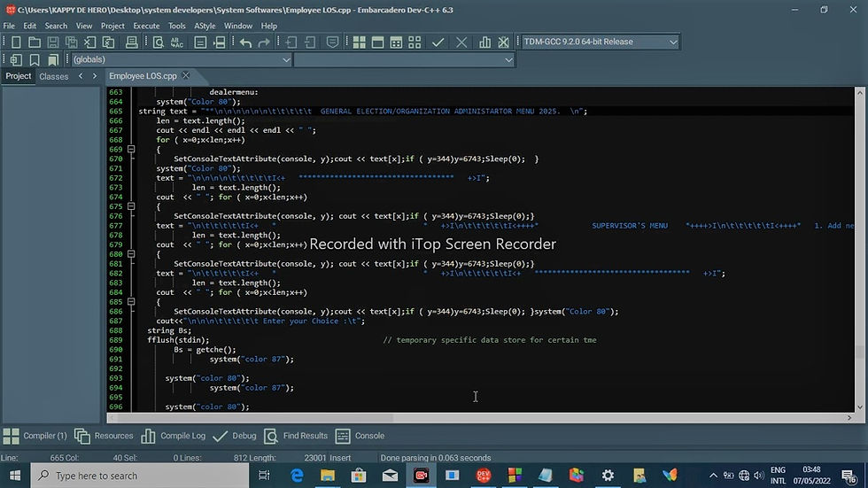The width and height of the screenshot is (868, 488).
Task: Click the Windows Start button
Action: [15, 476]
